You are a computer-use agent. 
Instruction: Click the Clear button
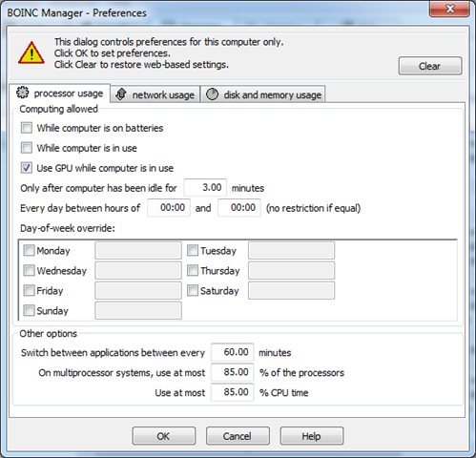[x=430, y=66]
